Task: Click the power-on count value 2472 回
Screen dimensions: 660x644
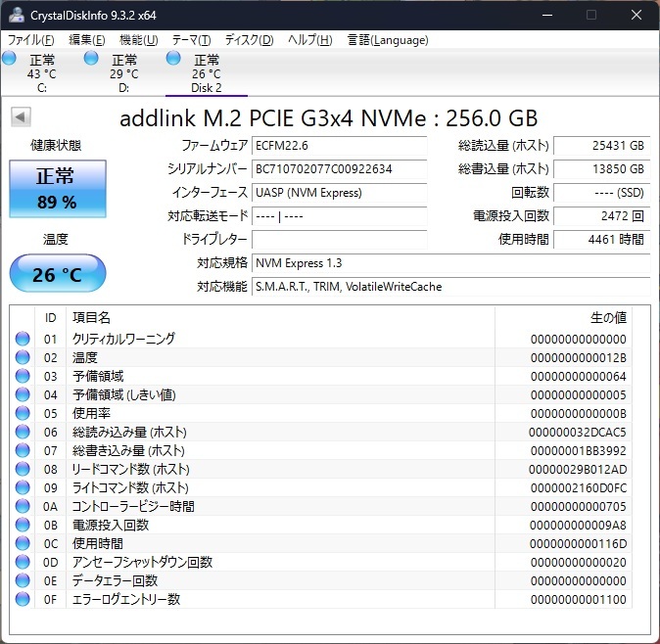Action: coord(602,215)
